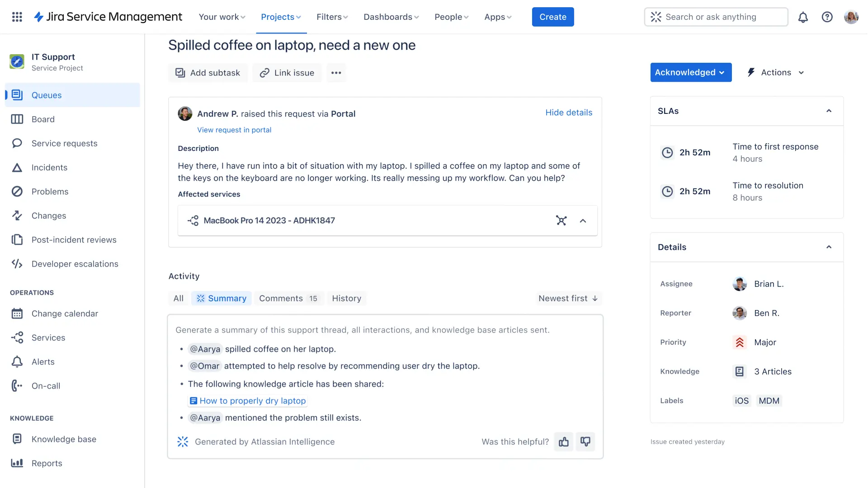Collapse the SLAs panel

click(x=829, y=111)
